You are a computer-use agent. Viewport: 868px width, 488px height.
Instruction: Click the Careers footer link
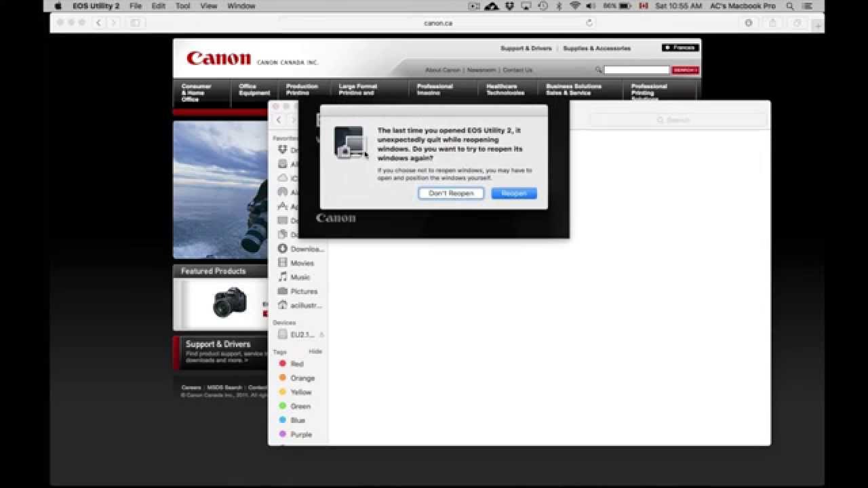pos(191,388)
